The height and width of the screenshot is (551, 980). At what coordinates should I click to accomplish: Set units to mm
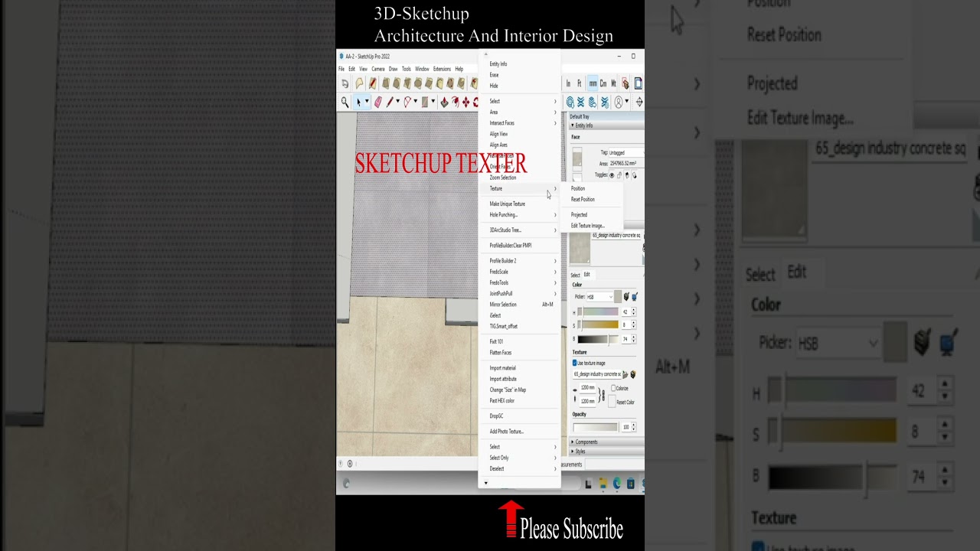coord(593,83)
